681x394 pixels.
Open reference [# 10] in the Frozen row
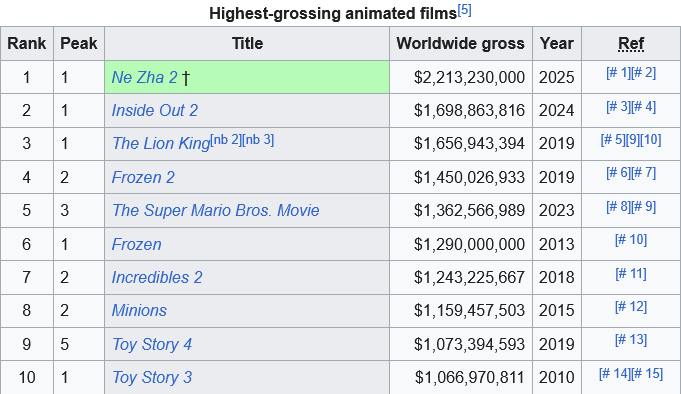631,239
